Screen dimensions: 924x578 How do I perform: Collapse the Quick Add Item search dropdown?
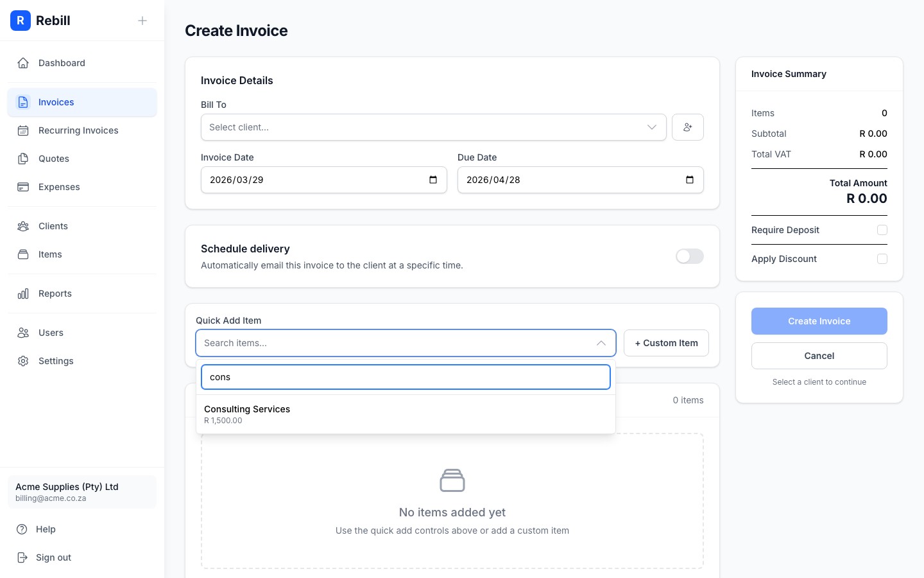coord(601,343)
